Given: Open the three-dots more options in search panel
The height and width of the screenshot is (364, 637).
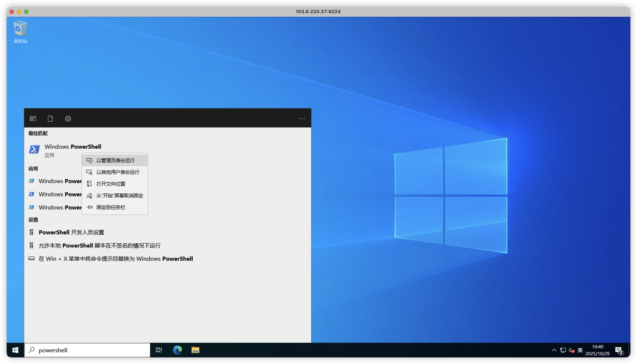Looking at the screenshot, I should point(302,118).
